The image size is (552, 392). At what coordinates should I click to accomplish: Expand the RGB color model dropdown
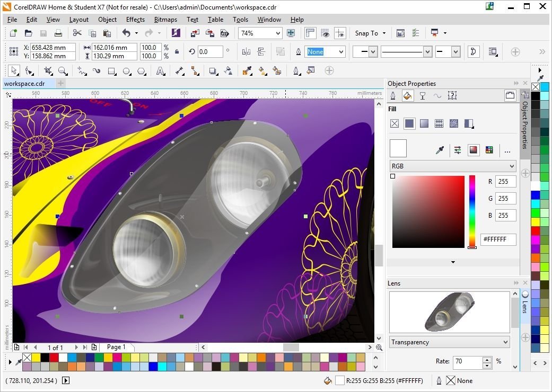click(x=453, y=166)
